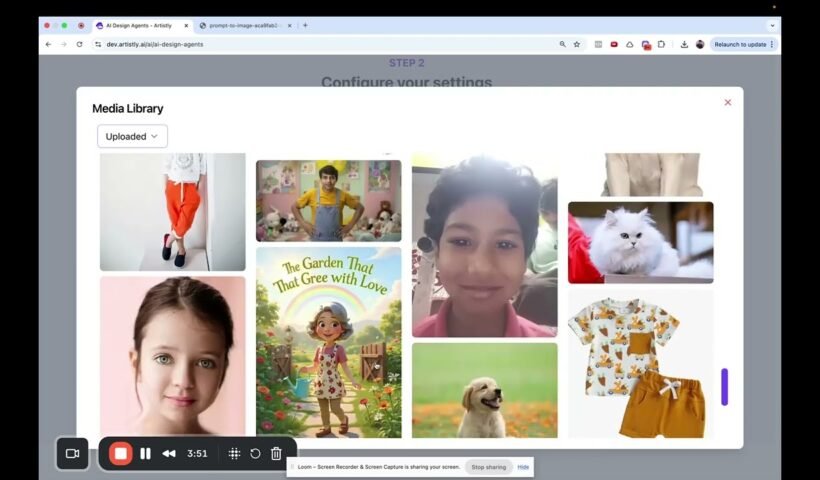Restart the recording with the circular arrow icon
This screenshot has width=820, height=480.
tap(255, 453)
